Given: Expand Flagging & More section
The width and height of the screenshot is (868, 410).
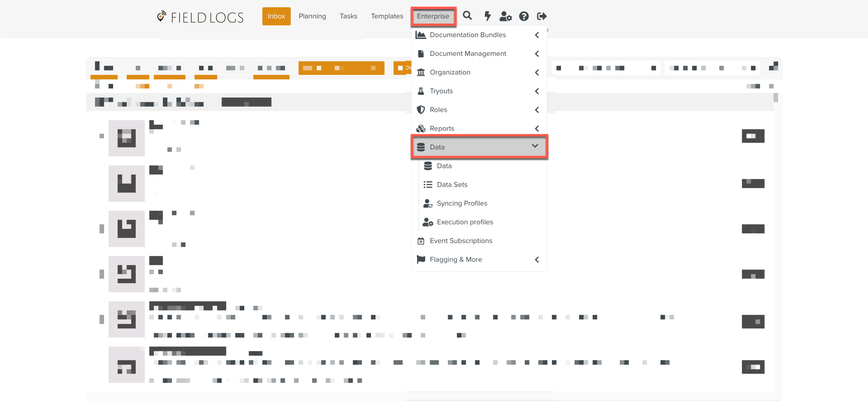Looking at the screenshot, I should click(x=456, y=260).
